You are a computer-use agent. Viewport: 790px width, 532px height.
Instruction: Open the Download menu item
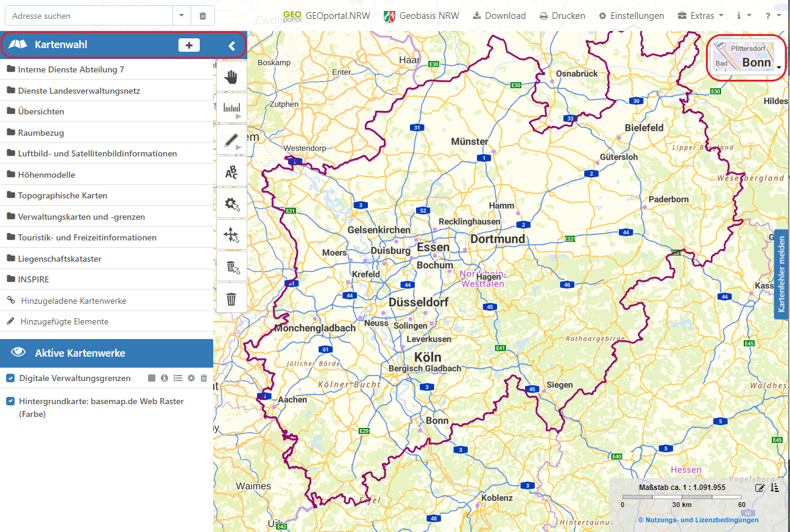(x=499, y=16)
